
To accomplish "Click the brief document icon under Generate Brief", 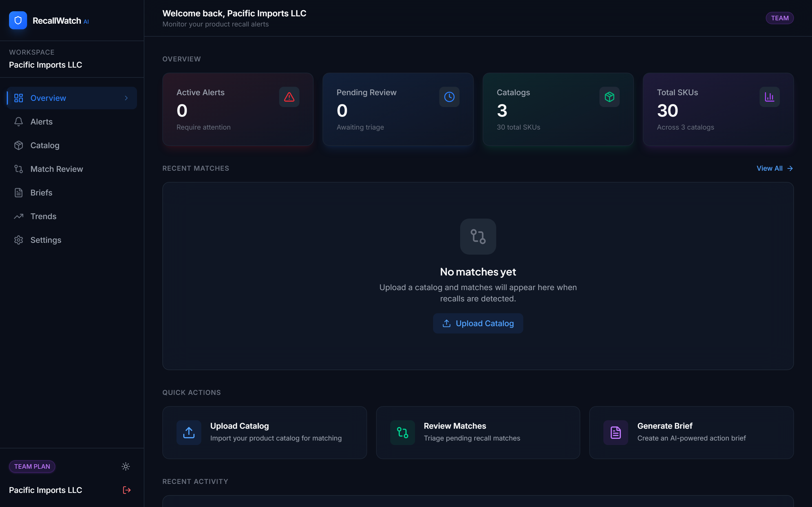I will pos(616,433).
